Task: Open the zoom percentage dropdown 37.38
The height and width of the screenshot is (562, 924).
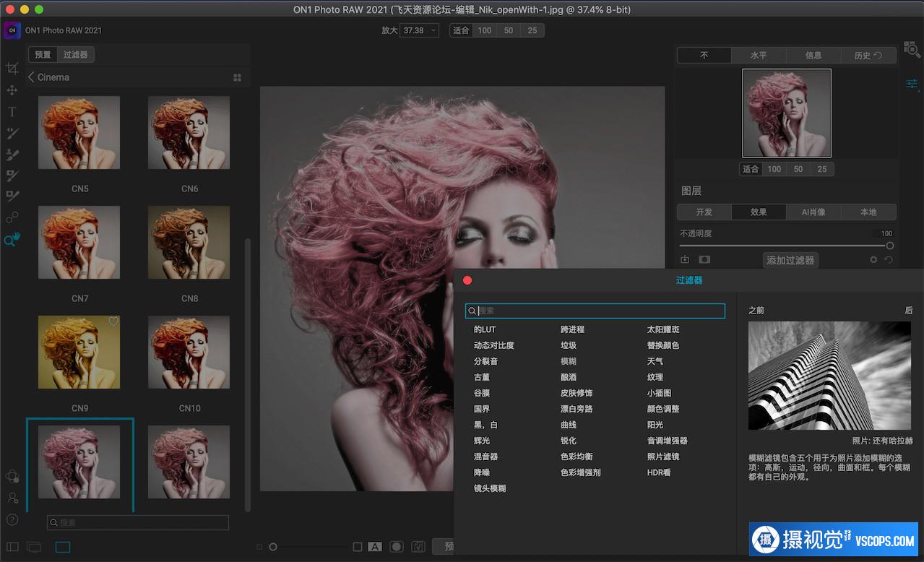Action: (420, 30)
